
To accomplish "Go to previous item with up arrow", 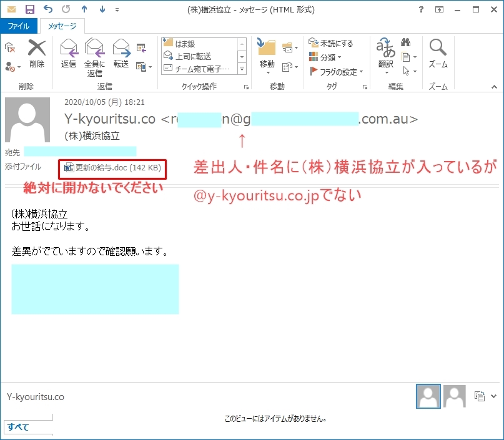I will [x=84, y=9].
